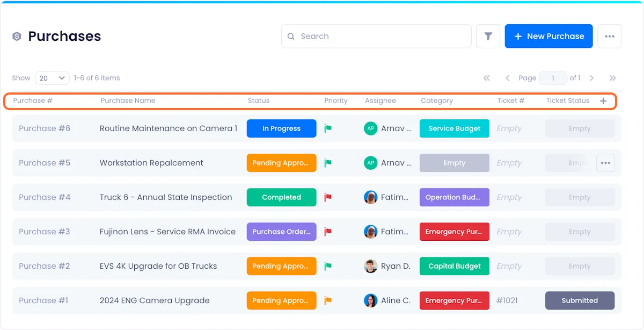Screen dimensions: 644x330
Task: Click the Ticket Status column header
Action: (568, 101)
